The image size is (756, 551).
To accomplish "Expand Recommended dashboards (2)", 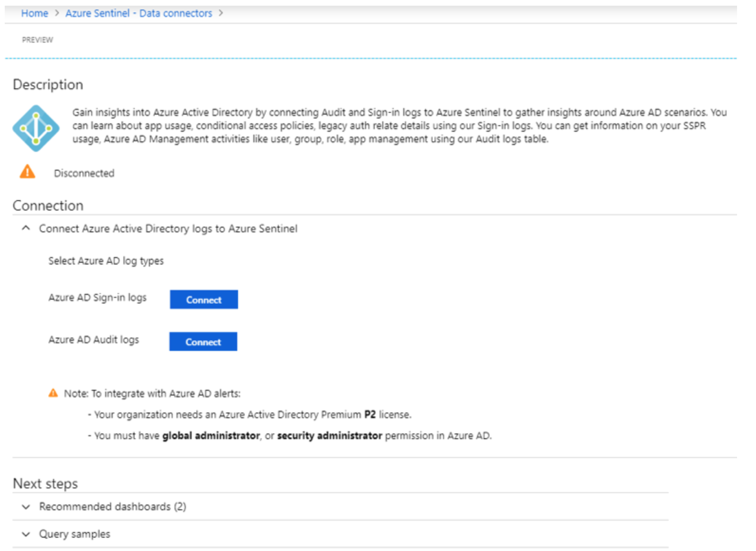I will tap(26, 507).
